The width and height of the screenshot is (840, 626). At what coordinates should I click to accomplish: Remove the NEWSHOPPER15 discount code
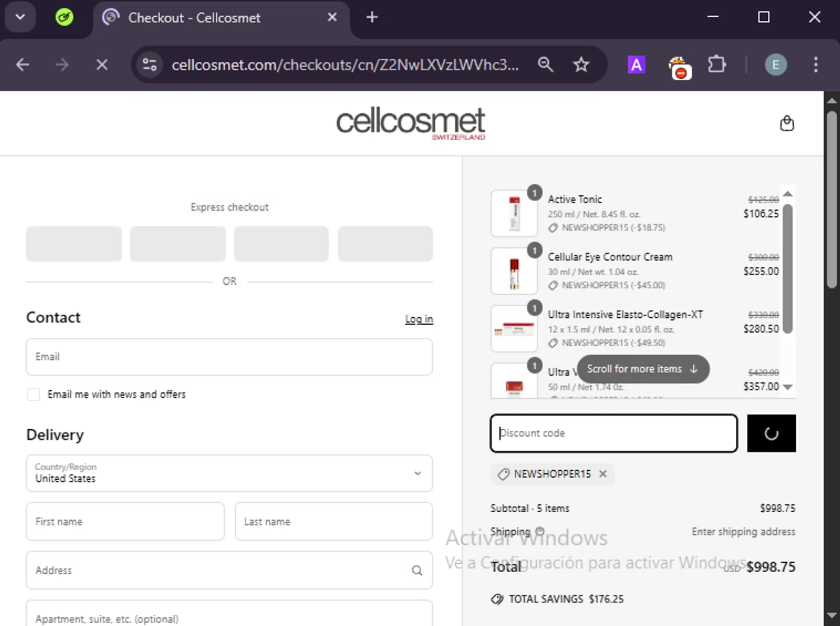[x=603, y=474]
